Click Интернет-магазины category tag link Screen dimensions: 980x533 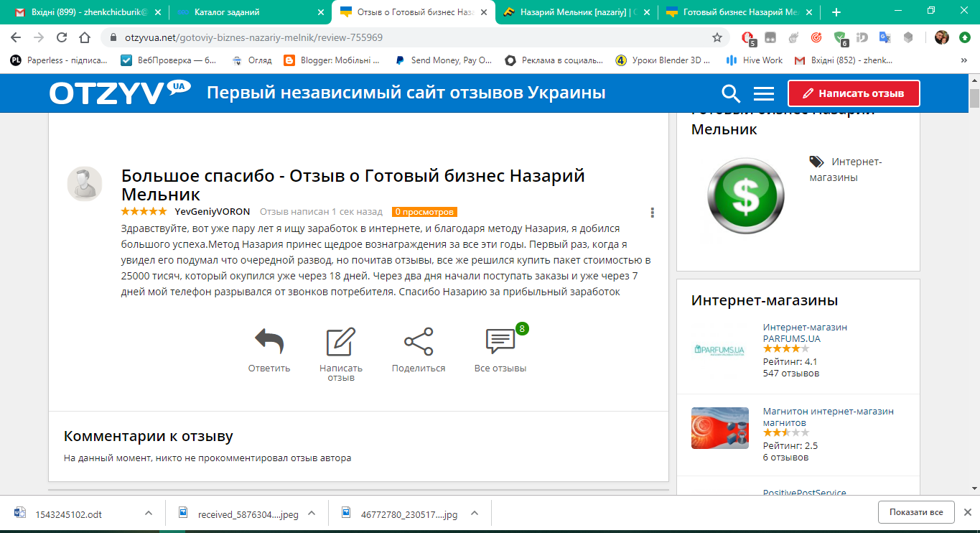[x=845, y=170]
